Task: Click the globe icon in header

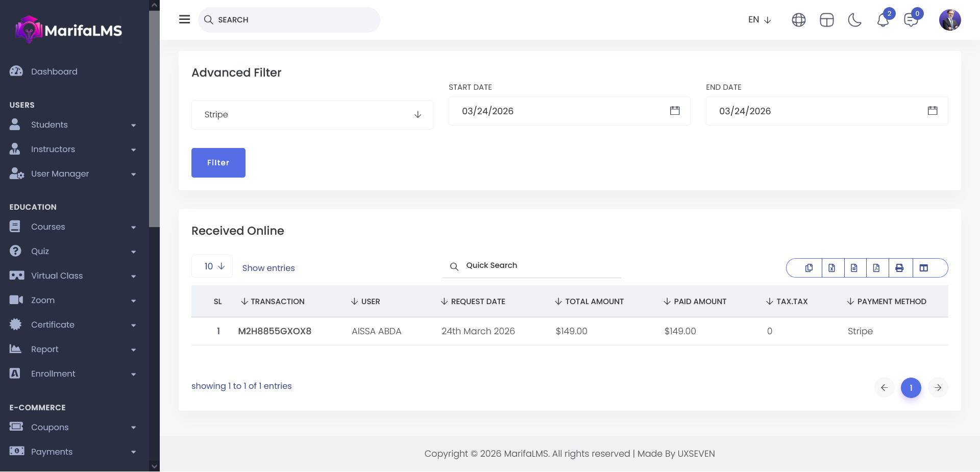Action: coord(799,20)
